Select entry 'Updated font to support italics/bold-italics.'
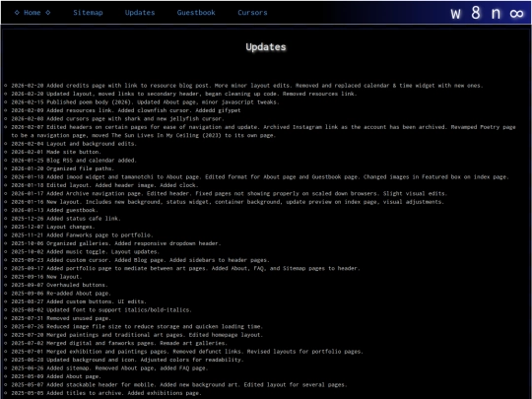Image resolution: width=532 pixels, height=399 pixels. click(x=101, y=309)
